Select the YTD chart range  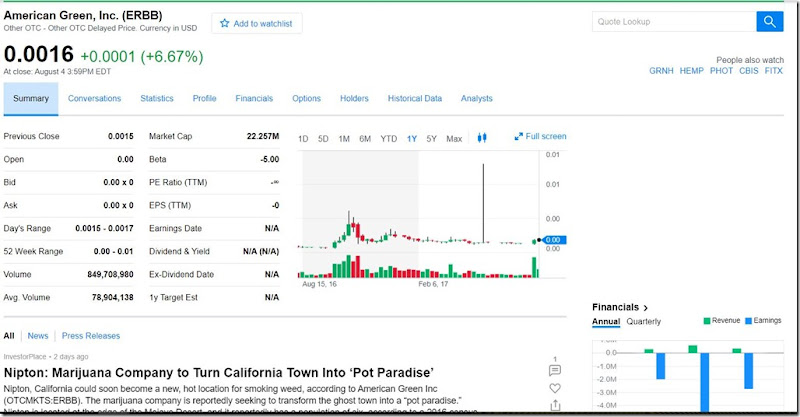coord(388,139)
